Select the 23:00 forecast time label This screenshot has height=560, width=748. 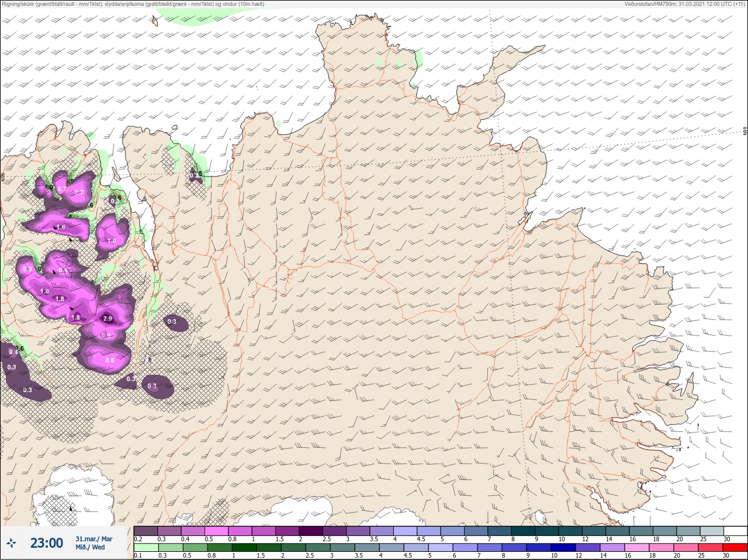click(47, 543)
